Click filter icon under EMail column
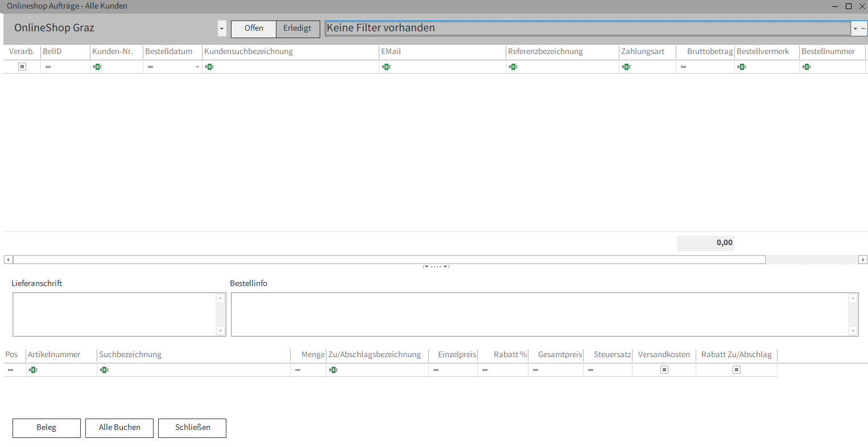 point(386,67)
